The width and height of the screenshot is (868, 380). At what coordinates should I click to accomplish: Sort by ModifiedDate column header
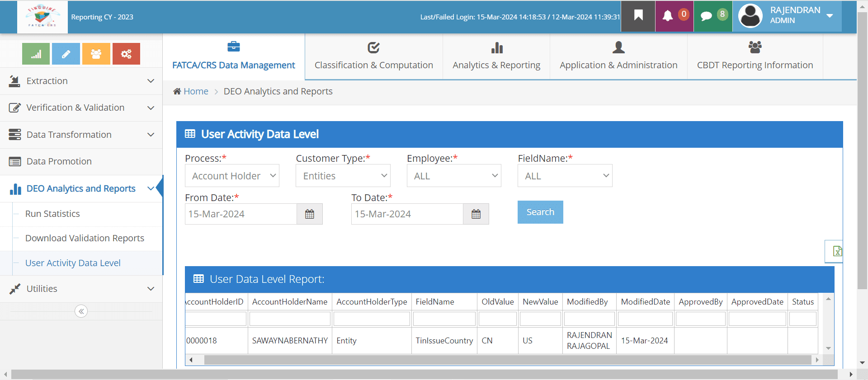coord(645,302)
